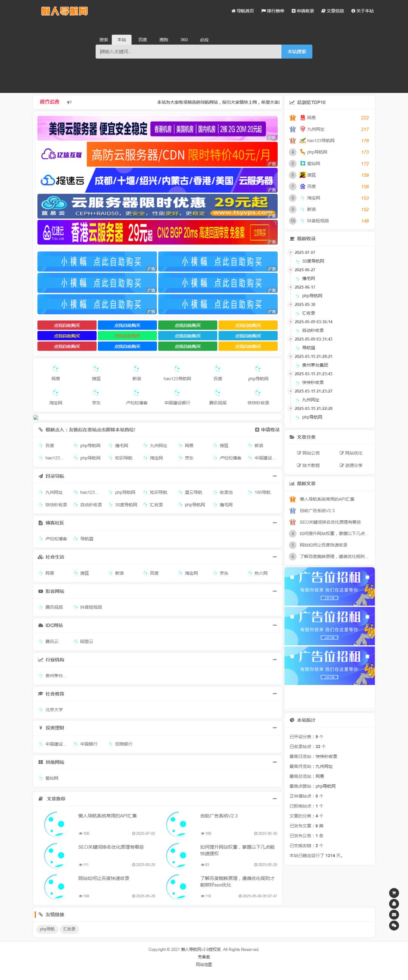Open 抖音短视频 in the TOP10 ranking
The height and width of the screenshot is (980, 408).
click(318, 221)
